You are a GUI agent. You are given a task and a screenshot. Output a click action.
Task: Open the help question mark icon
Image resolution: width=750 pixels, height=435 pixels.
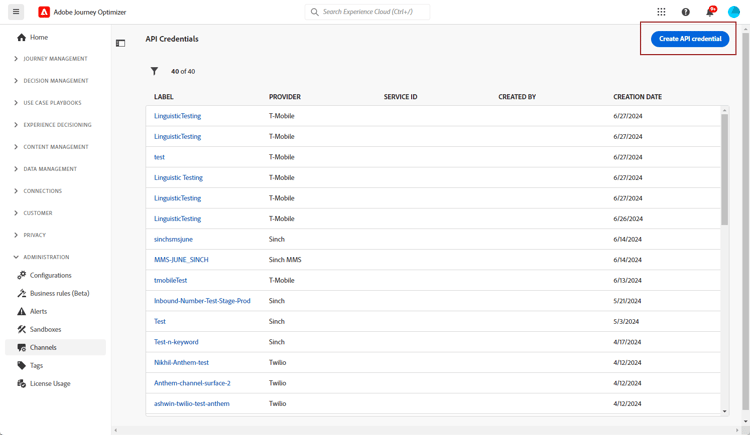[685, 12]
